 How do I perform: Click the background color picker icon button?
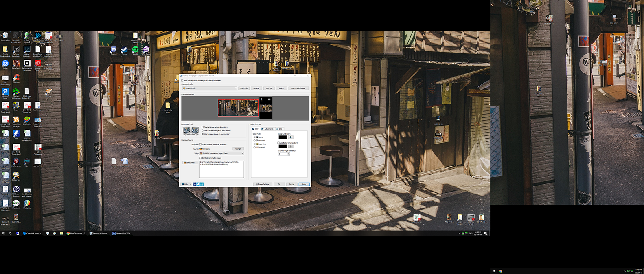click(x=290, y=137)
